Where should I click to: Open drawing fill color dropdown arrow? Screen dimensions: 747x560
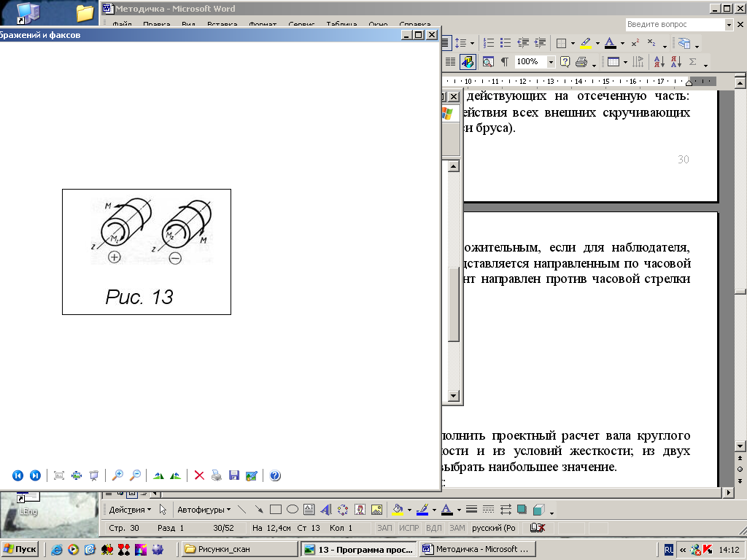(x=409, y=510)
